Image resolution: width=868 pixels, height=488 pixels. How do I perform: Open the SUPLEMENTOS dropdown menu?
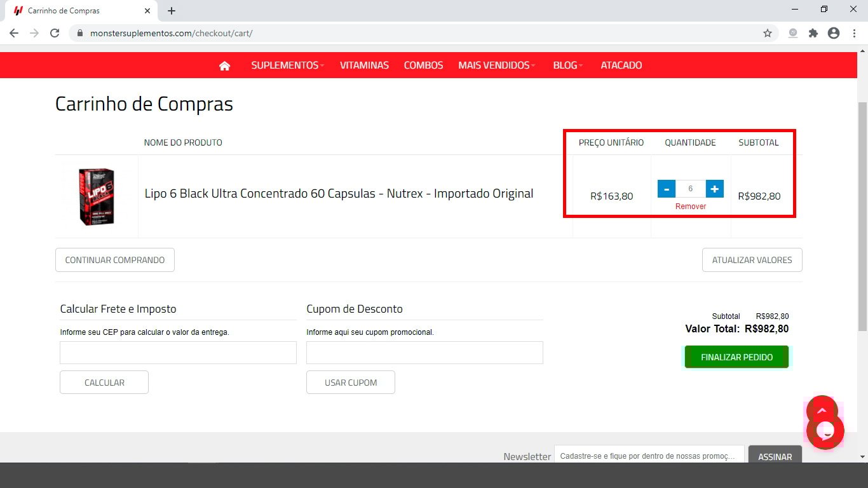tap(287, 65)
